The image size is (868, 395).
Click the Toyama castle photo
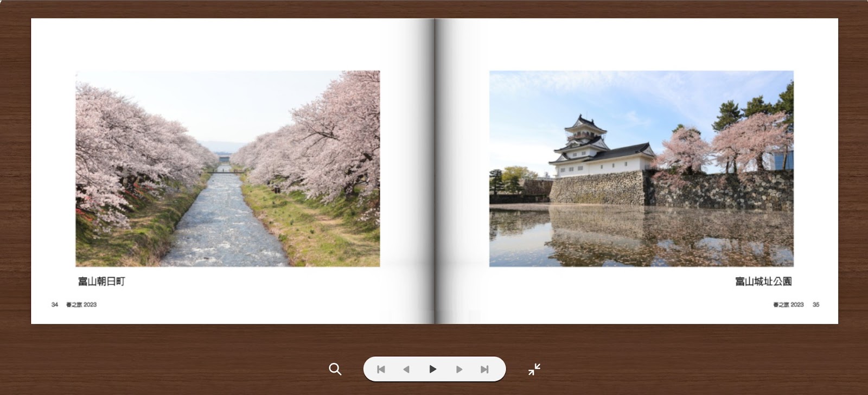[x=641, y=168]
